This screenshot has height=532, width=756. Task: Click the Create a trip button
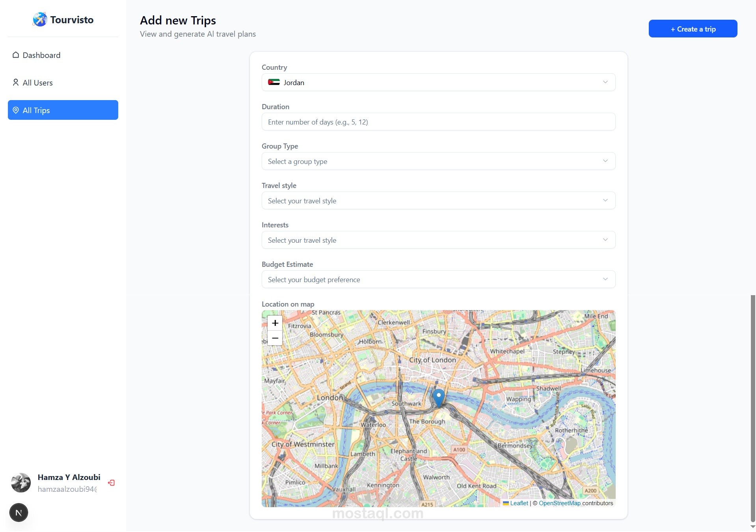[x=693, y=29]
